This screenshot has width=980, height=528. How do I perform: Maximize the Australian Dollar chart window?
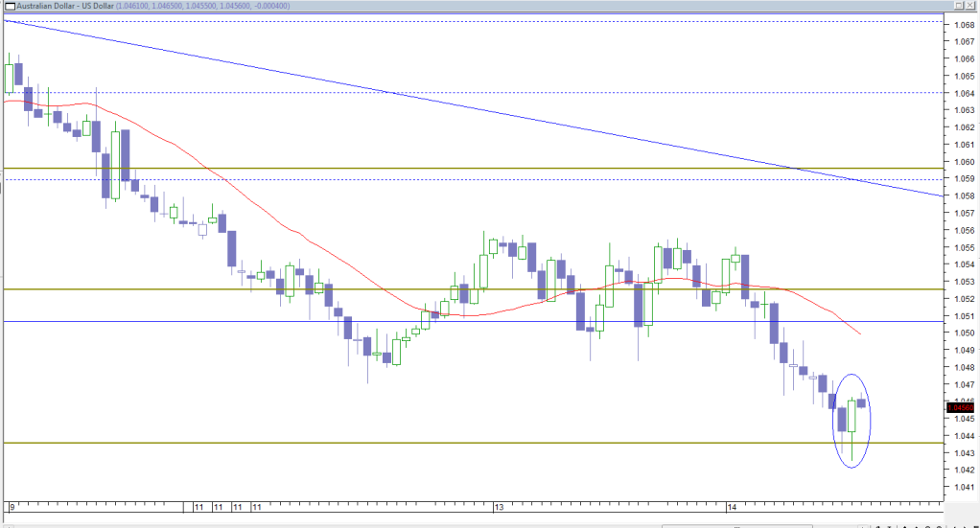959,6
